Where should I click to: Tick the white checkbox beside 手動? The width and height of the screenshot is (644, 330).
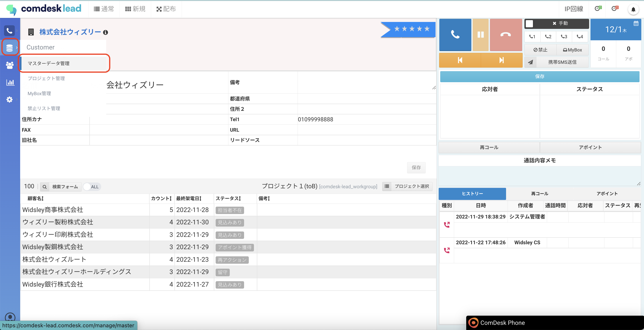click(x=529, y=24)
